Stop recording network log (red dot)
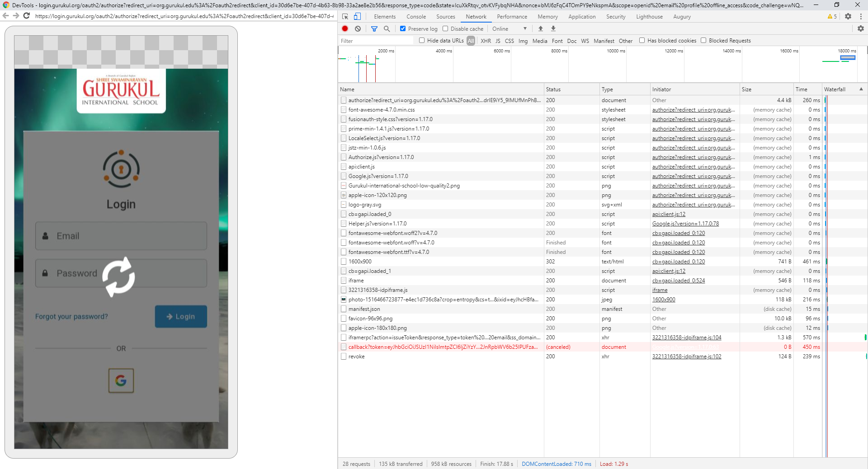 (345, 28)
